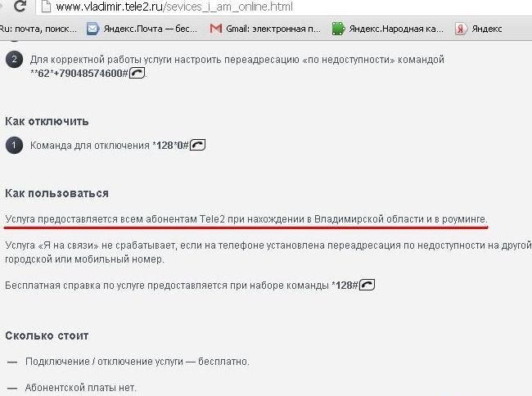Click the page icon left of the URL

(x=47, y=7)
